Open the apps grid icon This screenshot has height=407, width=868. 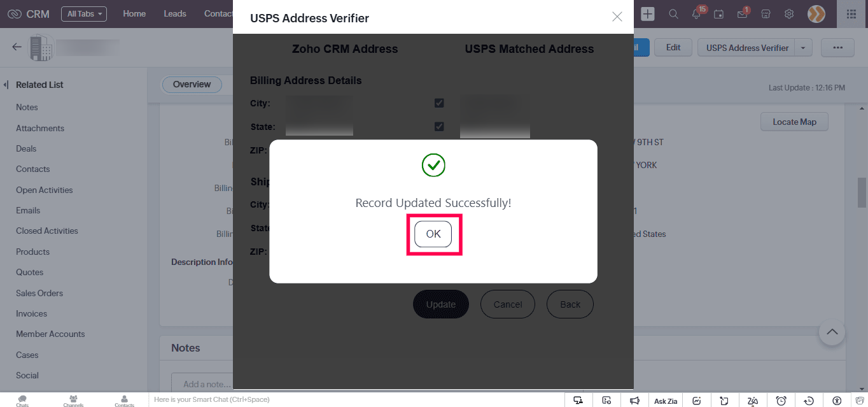click(851, 14)
